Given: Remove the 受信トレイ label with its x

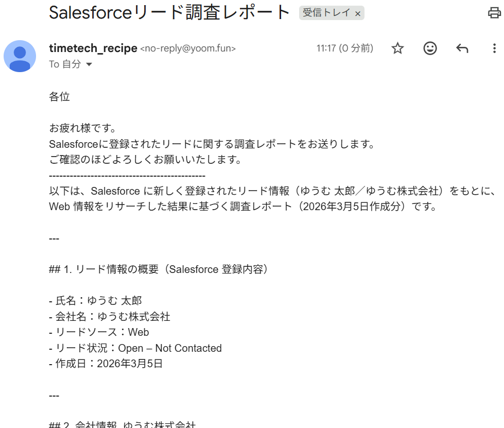Looking at the screenshot, I should click(358, 13).
